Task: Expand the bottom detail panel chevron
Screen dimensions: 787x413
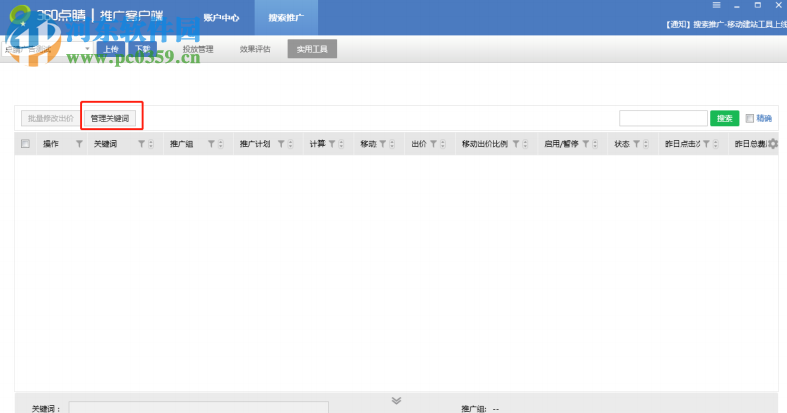Action: coord(396,400)
